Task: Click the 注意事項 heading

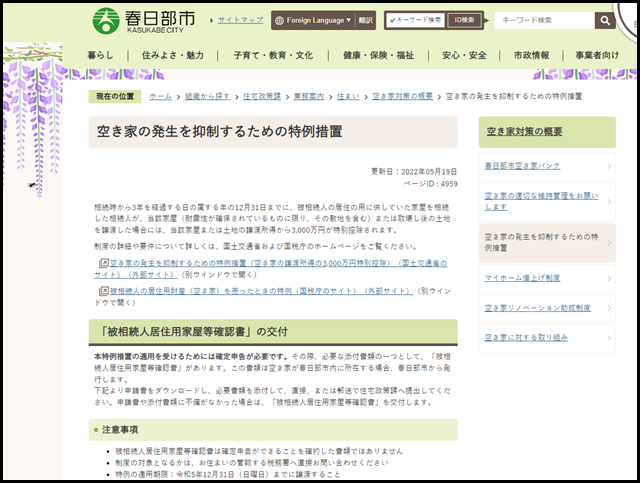Action: [x=120, y=430]
